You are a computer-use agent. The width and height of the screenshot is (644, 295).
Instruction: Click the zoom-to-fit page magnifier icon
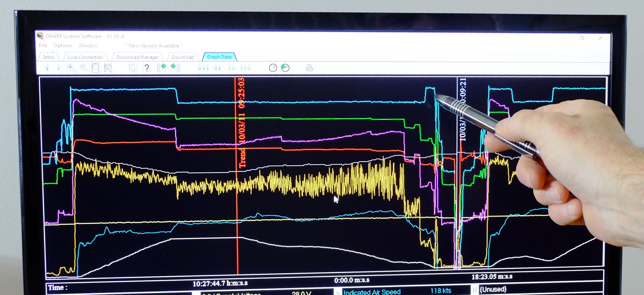click(x=96, y=68)
